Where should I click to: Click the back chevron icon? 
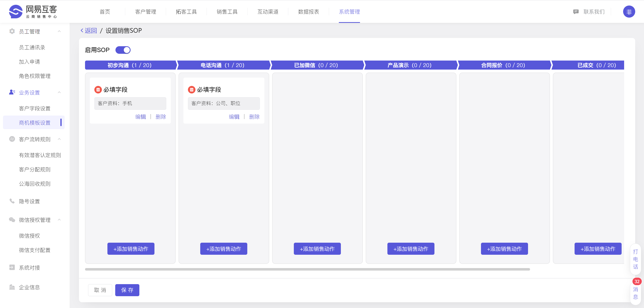click(x=82, y=30)
